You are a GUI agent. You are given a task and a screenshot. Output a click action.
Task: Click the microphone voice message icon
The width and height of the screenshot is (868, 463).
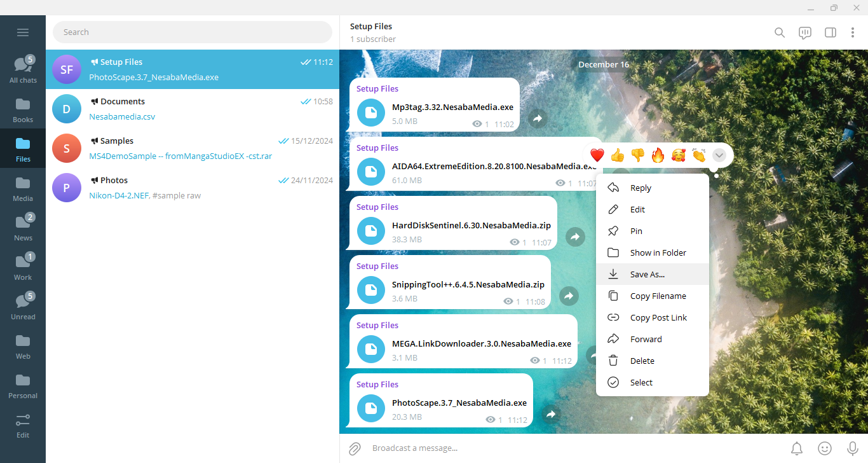[x=853, y=448]
